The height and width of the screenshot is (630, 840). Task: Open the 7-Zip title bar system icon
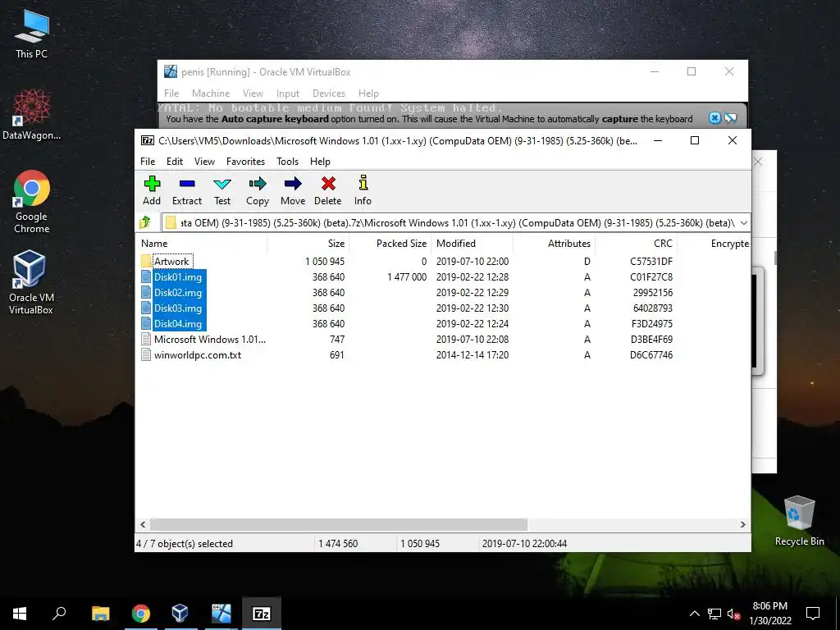(x=148, y=140)
